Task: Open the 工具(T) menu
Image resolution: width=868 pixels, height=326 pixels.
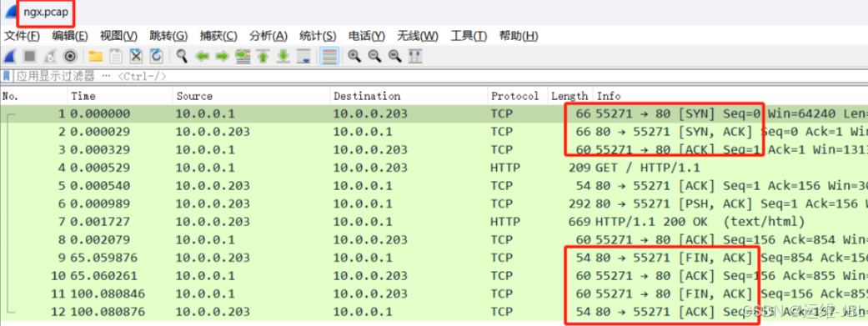Action: (469, 37)
